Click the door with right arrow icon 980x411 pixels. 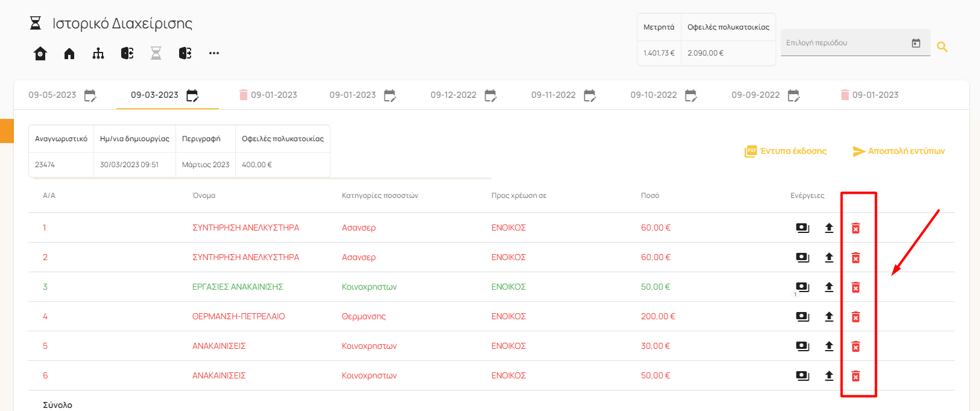[x=185, y=54]
